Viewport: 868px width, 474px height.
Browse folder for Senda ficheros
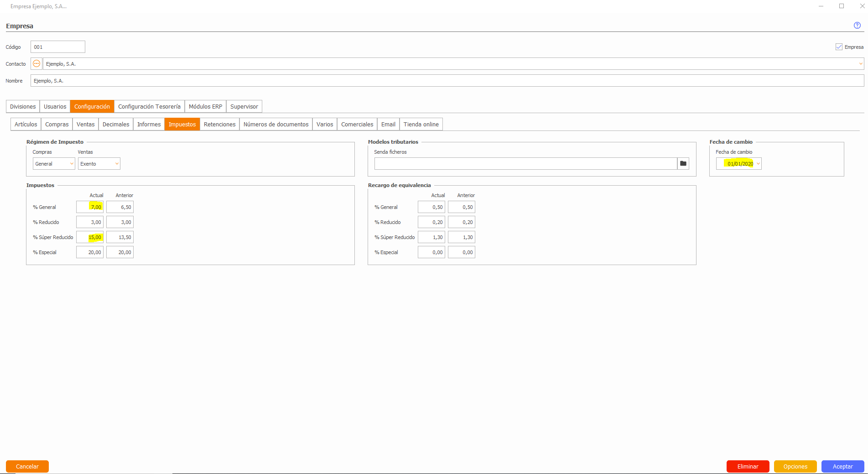[683, 164]
